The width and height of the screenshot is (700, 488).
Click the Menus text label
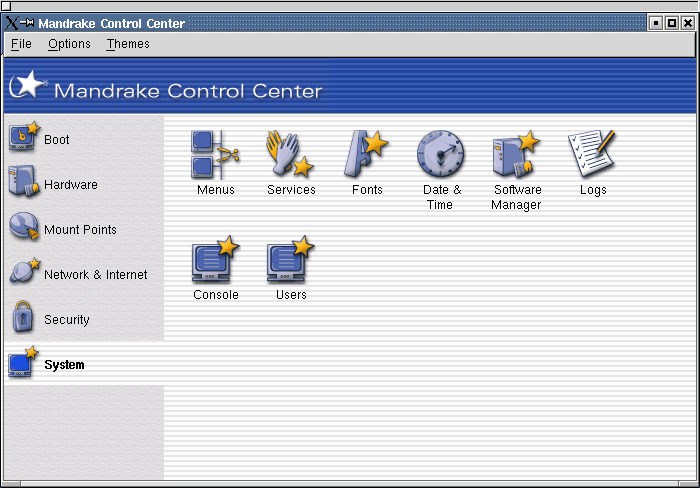216,190
